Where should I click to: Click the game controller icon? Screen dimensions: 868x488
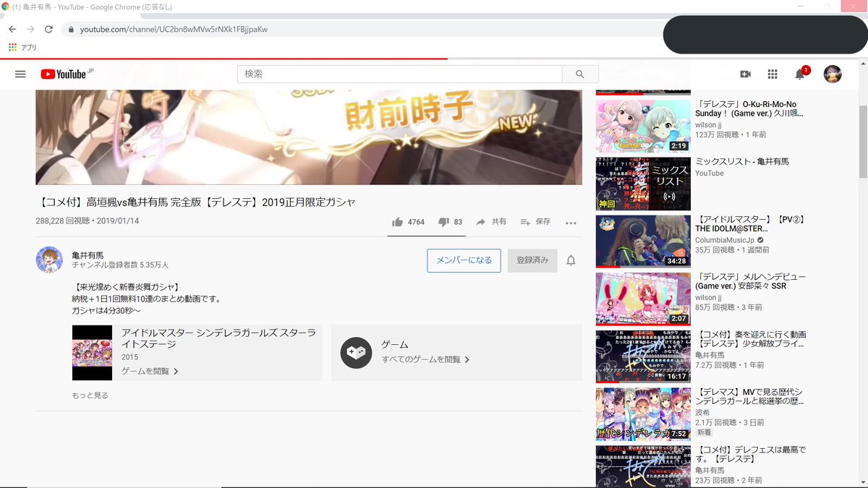pos(356,353)
